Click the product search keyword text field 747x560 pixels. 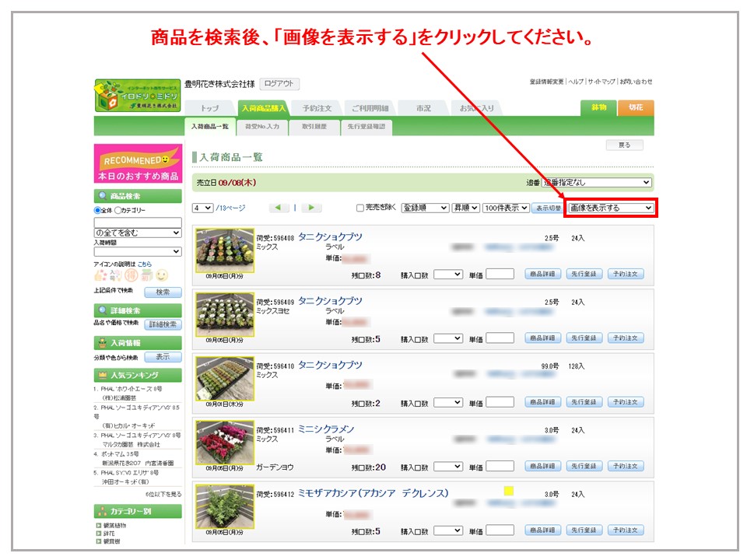[137, 222]
